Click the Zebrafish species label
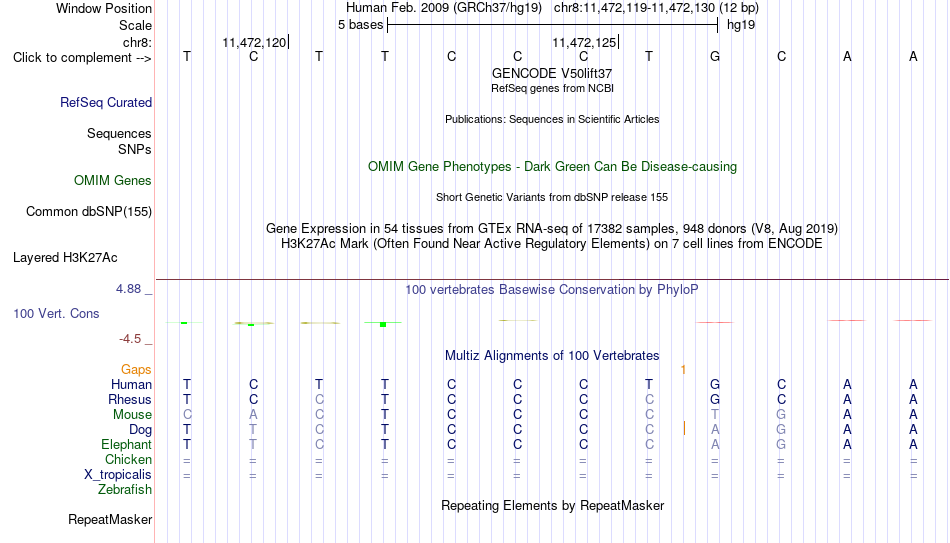Screen dimensions: 950x543 [x=125, y=489]
